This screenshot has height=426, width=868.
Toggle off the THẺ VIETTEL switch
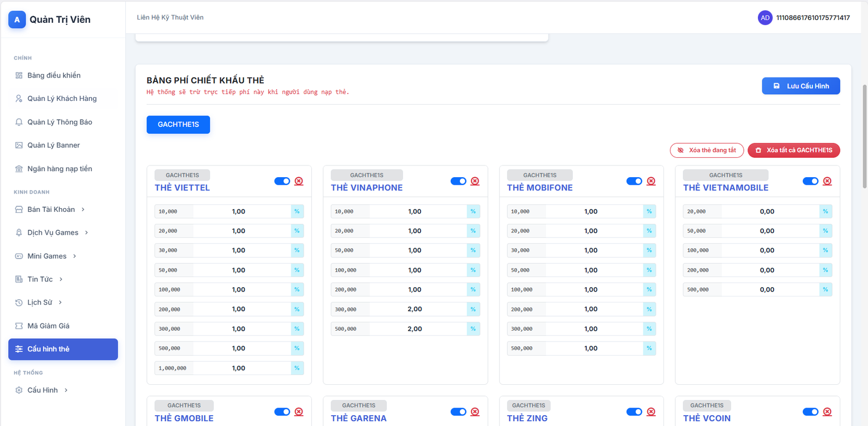click(282, 181)
